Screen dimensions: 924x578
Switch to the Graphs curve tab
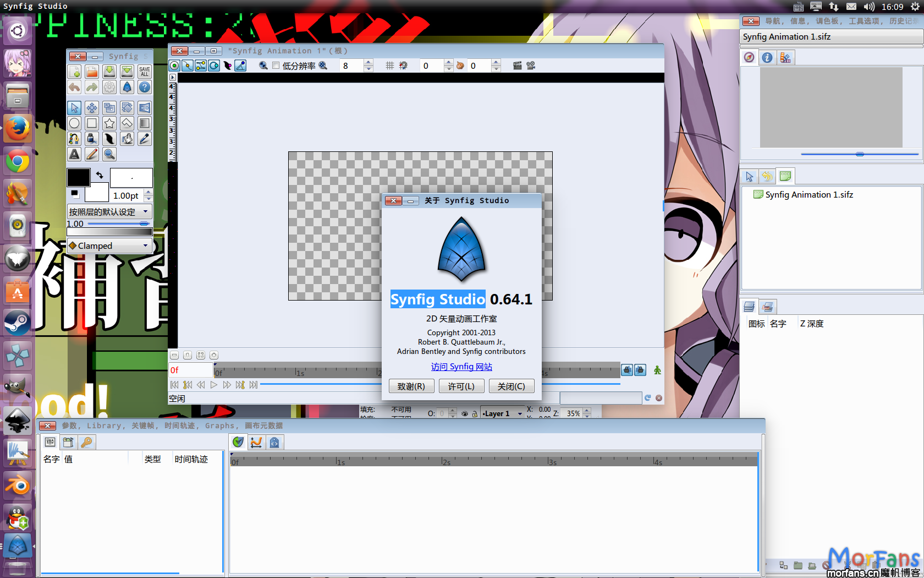click(256, 442)
